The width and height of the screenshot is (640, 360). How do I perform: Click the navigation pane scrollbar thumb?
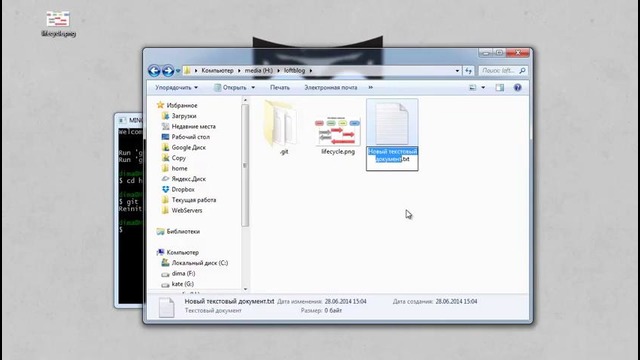[x=245, y=165]
